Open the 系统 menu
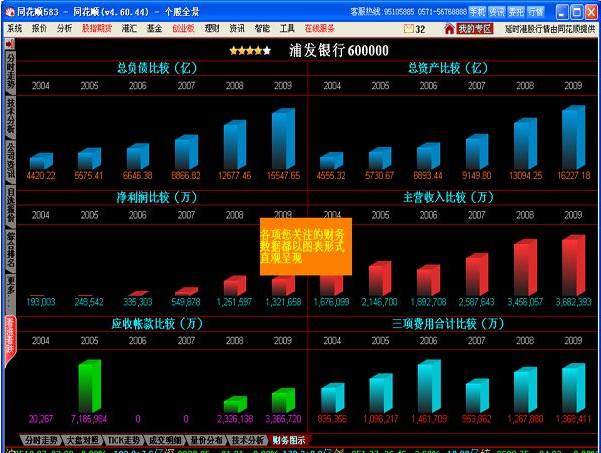 [15, 28]
